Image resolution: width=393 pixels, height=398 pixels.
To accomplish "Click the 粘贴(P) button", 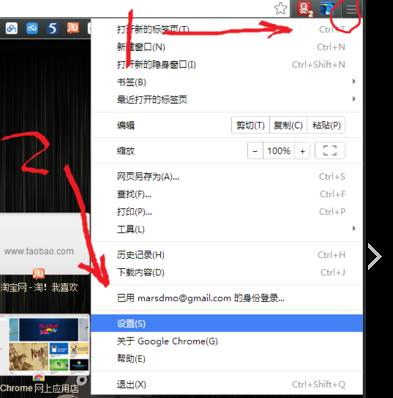I will click(326, 125).
